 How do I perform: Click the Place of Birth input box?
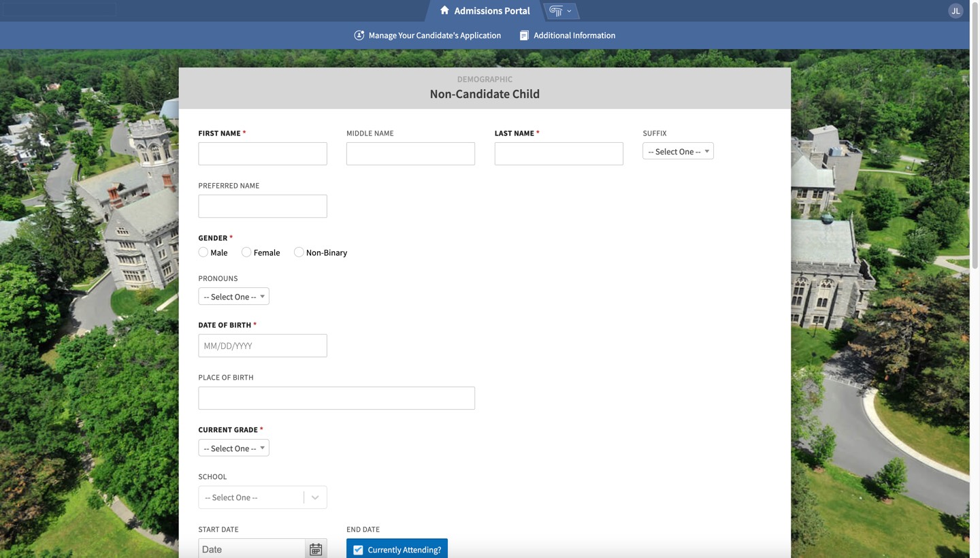(x=336, y=398)
